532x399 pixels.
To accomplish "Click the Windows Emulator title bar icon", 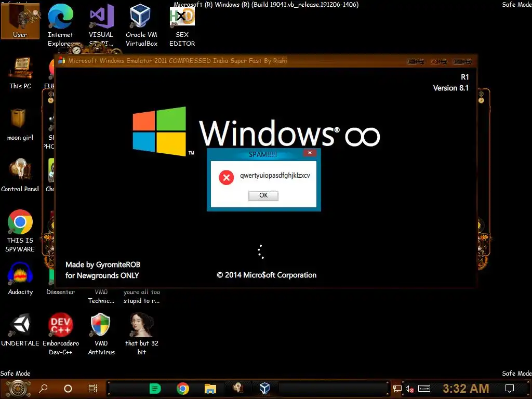I will tap(61, 61).
